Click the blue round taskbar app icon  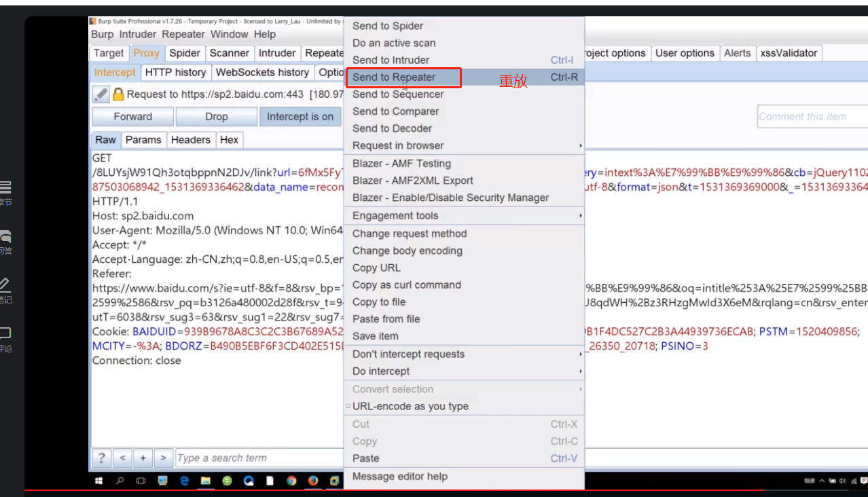click(248, 481)
